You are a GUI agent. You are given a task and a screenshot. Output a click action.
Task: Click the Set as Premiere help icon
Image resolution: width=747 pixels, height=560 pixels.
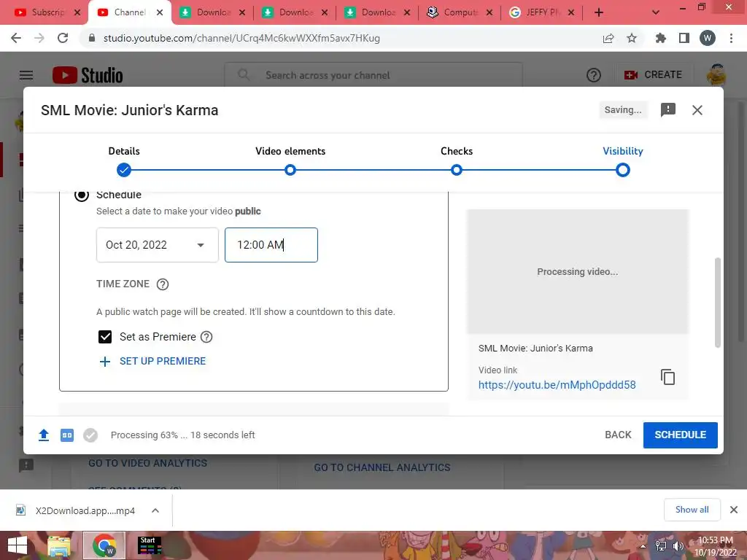tap(206, 337)
